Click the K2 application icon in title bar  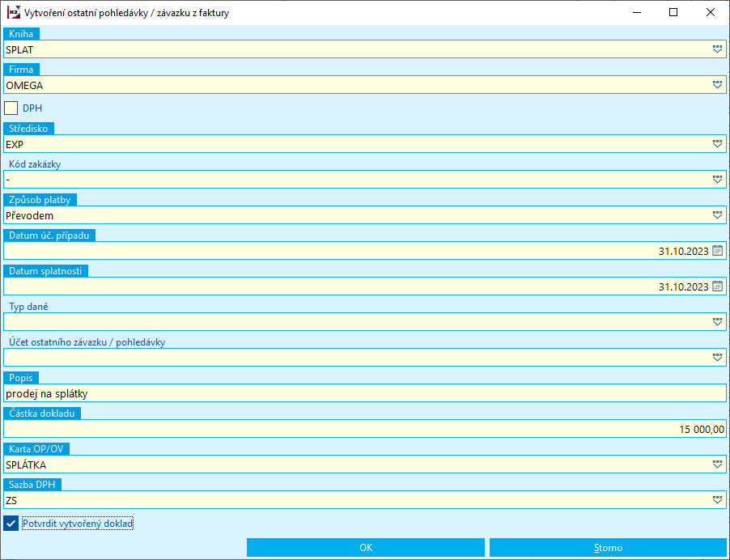pyautogui.click(x=14, y=13)
